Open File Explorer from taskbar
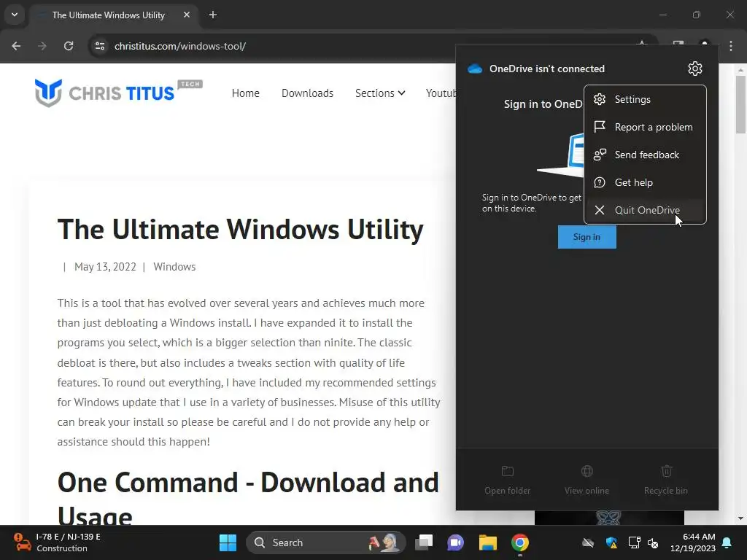 pos(488,542)
